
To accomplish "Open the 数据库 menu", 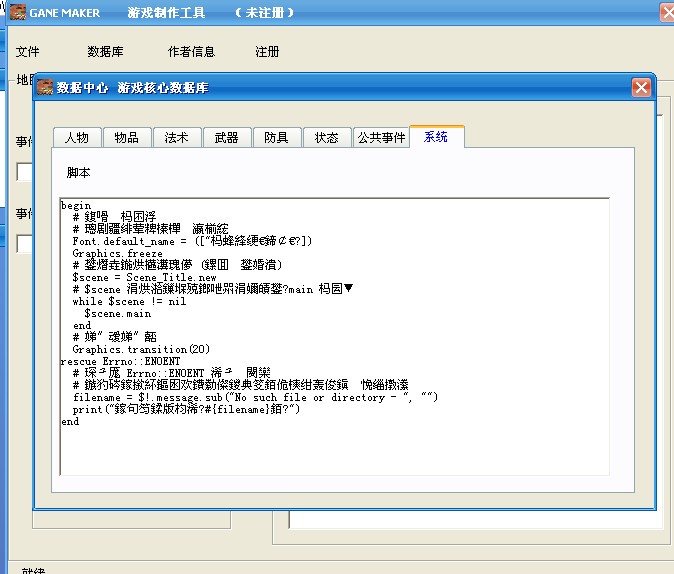I will click(x=105, y=52).
